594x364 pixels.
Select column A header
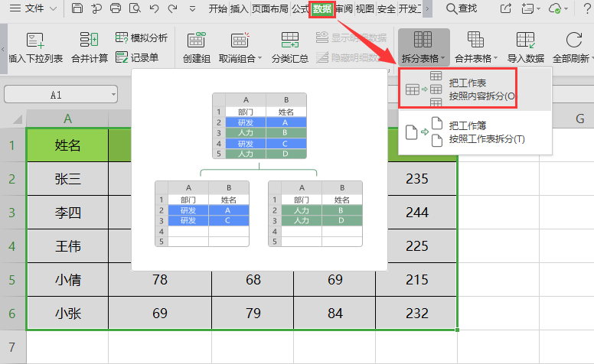(x=67, y=119)
